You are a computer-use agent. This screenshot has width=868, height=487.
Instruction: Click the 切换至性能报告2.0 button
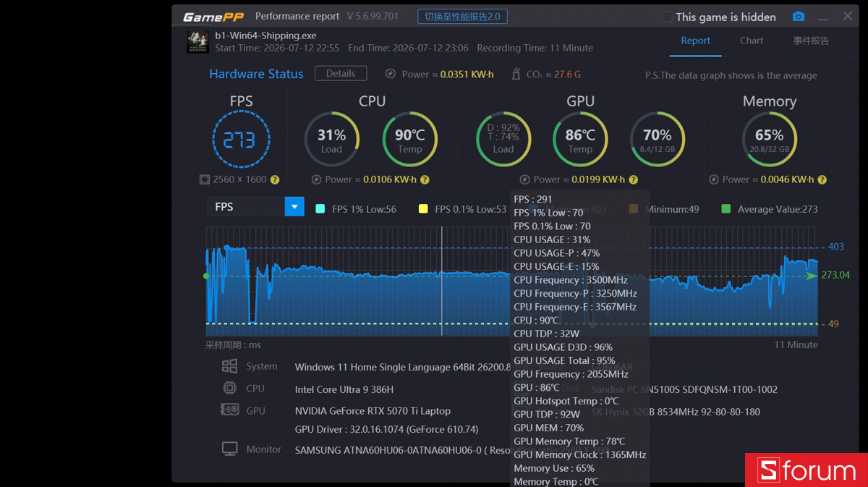coord(462,17)
